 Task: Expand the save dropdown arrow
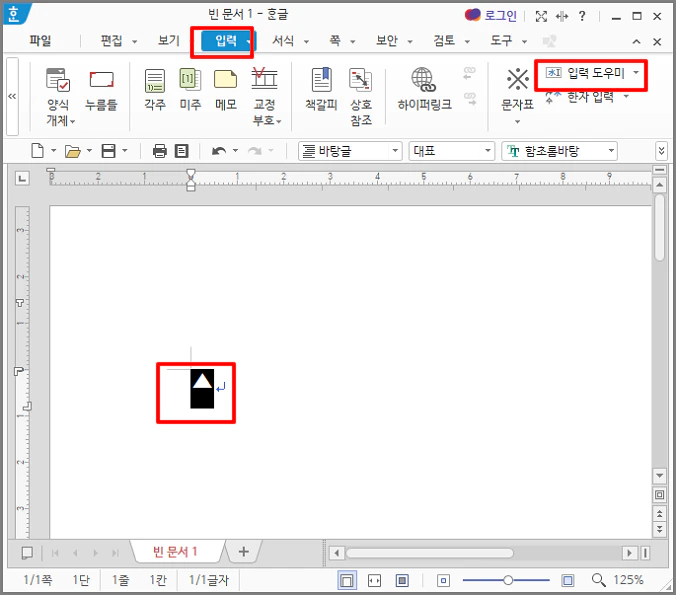(x=125, y=151)
